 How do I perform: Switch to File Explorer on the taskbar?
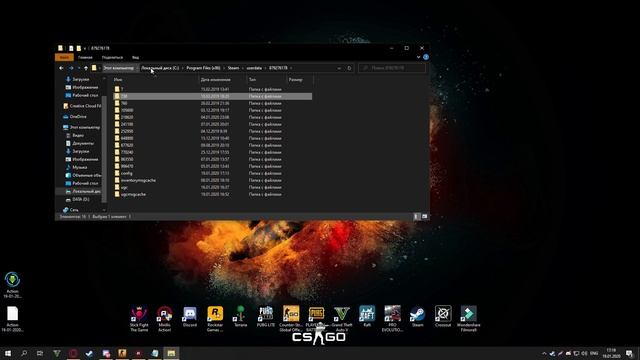[171, 353]
